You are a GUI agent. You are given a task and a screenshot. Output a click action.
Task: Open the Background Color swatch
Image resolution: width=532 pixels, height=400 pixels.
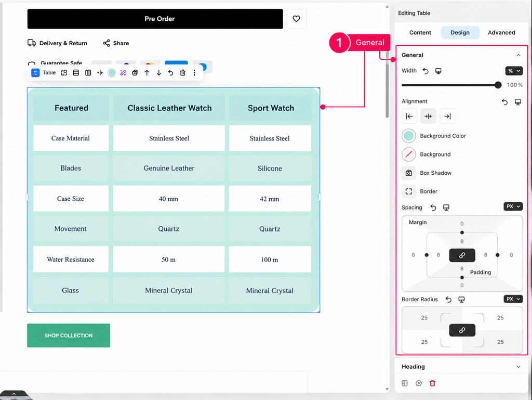click(409, 136)
